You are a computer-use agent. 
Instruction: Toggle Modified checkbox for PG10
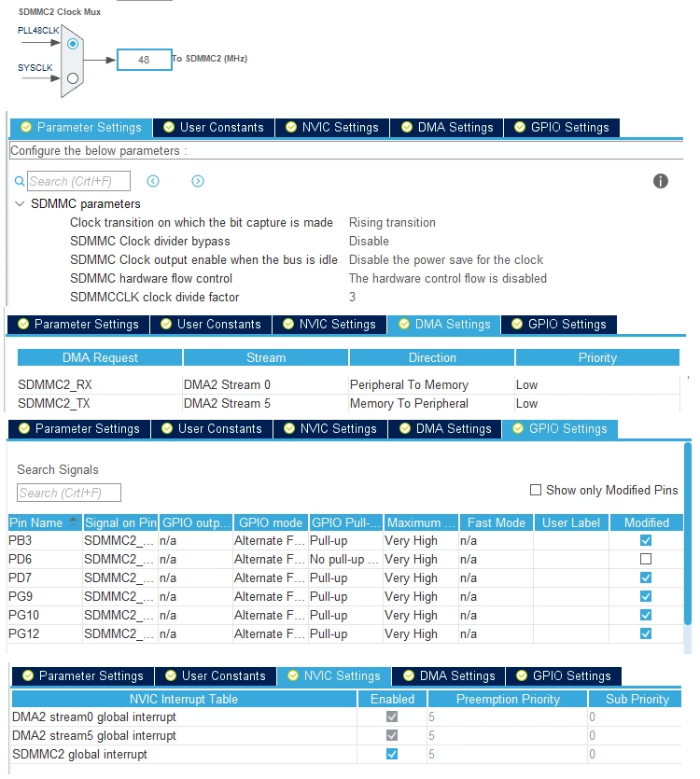tap(646, 615)
